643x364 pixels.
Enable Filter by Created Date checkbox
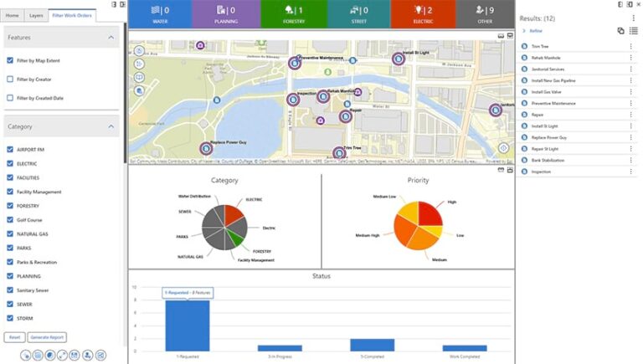pos(10,98)
